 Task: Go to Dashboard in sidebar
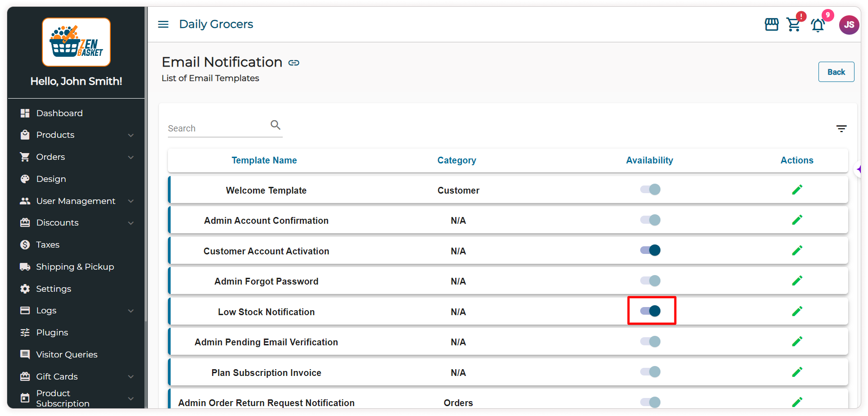pos(59,113)
